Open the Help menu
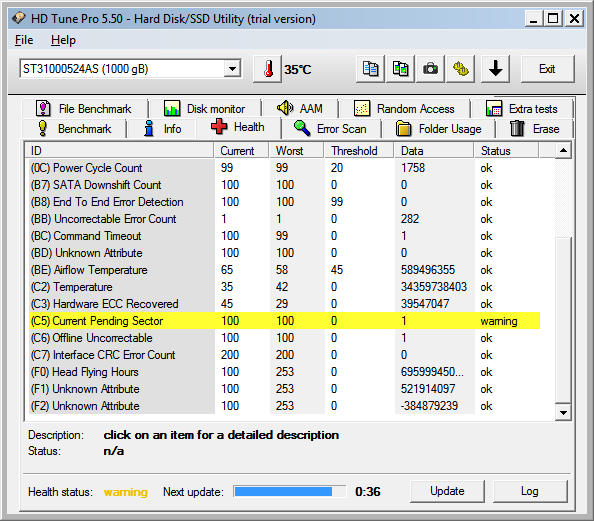Image resolution: width=594 pixels, height=521 pixels. click(x=63, y=40)
